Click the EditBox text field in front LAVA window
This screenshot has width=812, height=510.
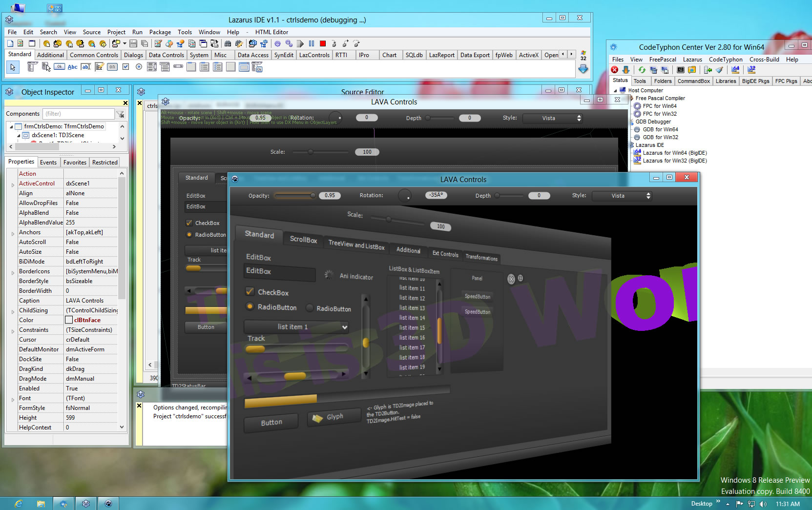pos(280,272)
